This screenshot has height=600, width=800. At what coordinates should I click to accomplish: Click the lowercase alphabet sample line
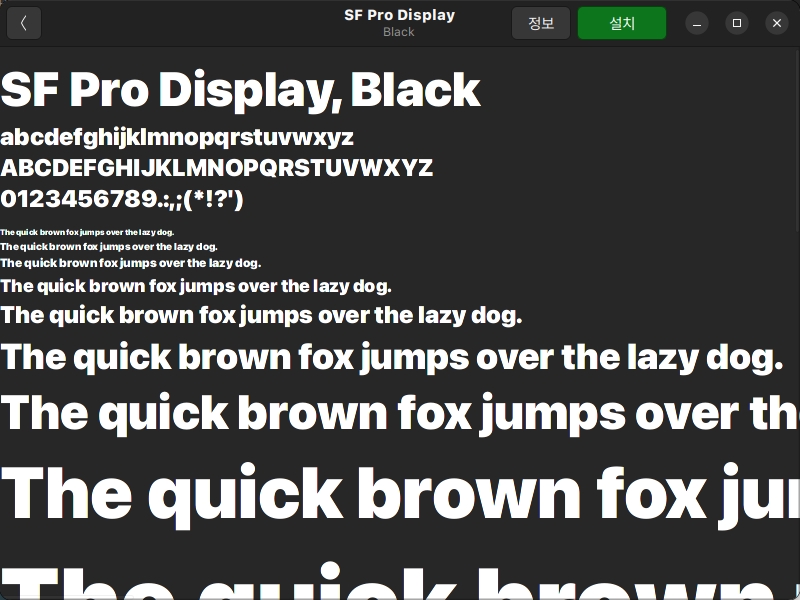(177, 138)
